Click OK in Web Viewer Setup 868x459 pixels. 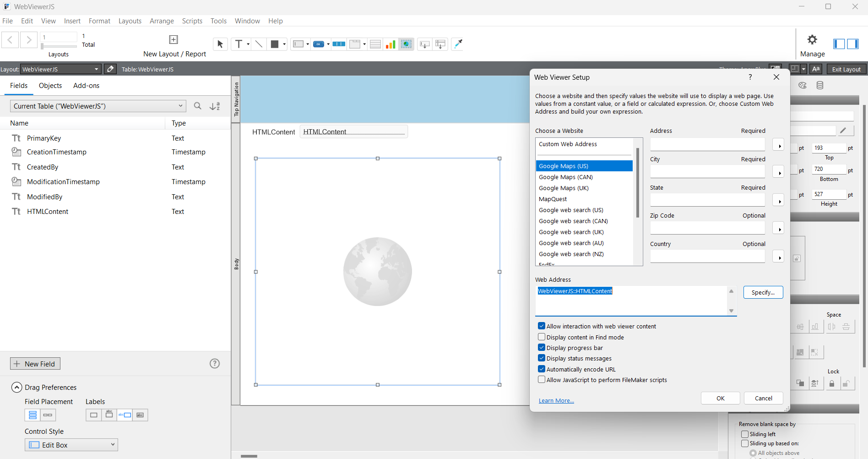[720, 398]
